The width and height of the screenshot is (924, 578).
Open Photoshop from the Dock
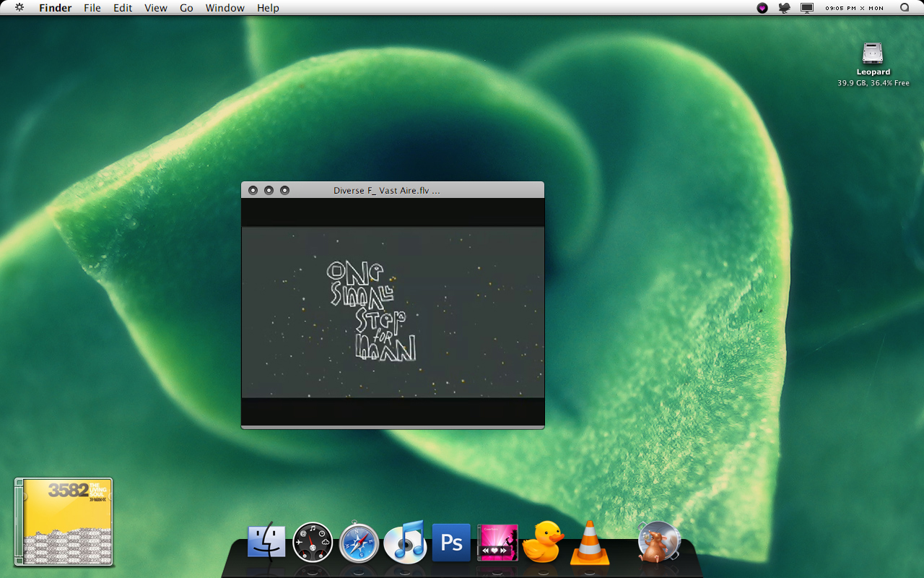pos(451,543)
